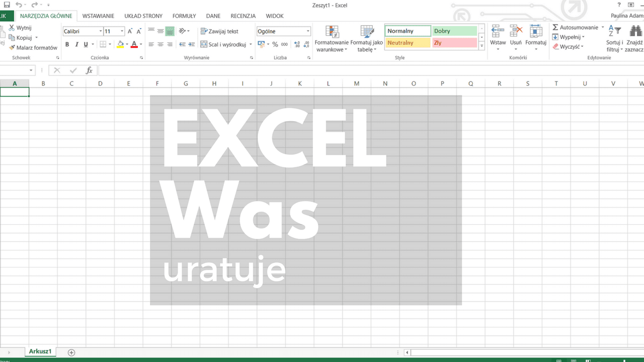Open the borders dropdown arrow
Screen dimensions: 644x362
pos(111,44)
